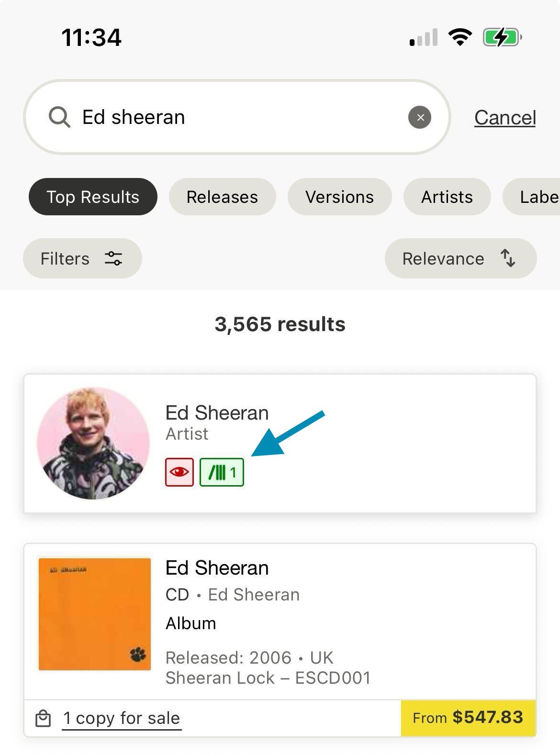Open the orange album cover
560x755 pixels.
[95, 614]
